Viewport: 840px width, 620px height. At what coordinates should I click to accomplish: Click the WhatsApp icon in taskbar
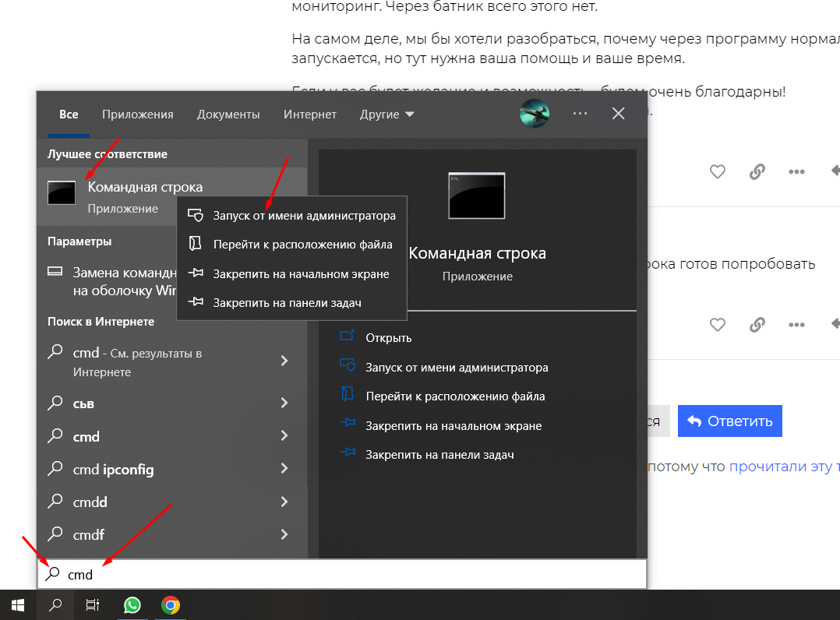click(132, 604)
